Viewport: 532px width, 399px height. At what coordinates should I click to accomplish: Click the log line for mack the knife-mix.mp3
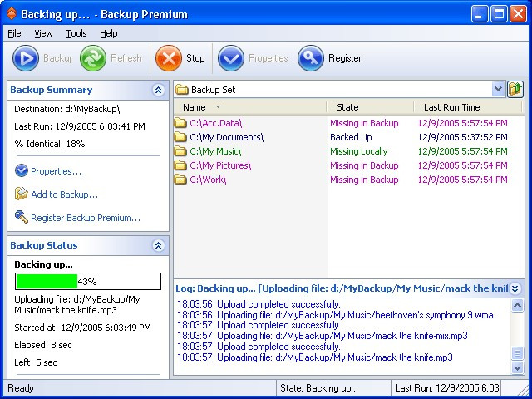pos(323,336)
